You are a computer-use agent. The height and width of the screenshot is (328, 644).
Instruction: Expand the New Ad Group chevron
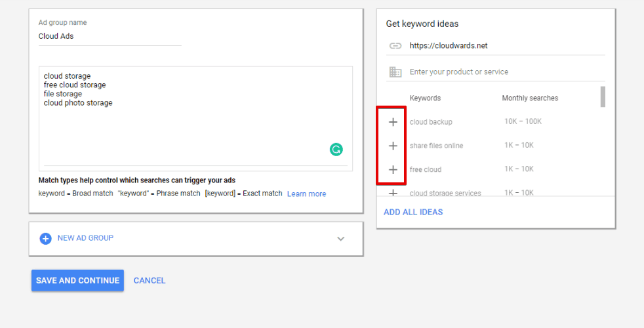[340, 239]
